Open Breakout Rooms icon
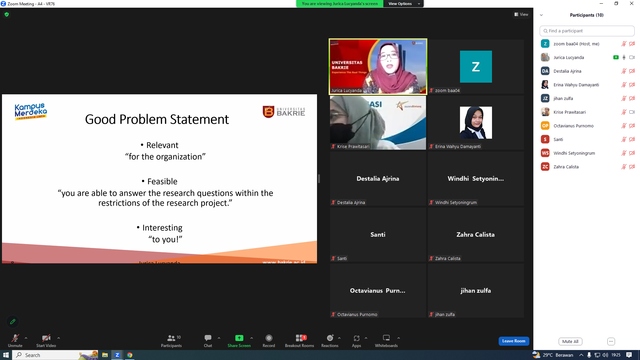Screen dimensions: 640x360 [301, 338]
